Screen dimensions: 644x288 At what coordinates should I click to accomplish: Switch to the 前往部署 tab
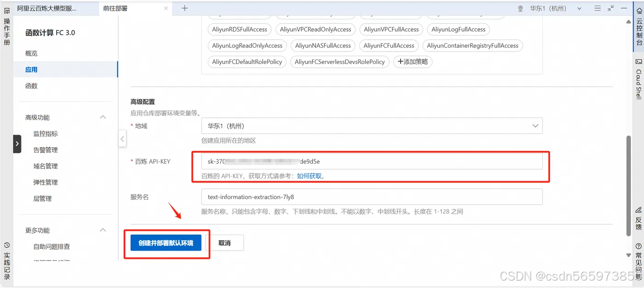[115, 8]
